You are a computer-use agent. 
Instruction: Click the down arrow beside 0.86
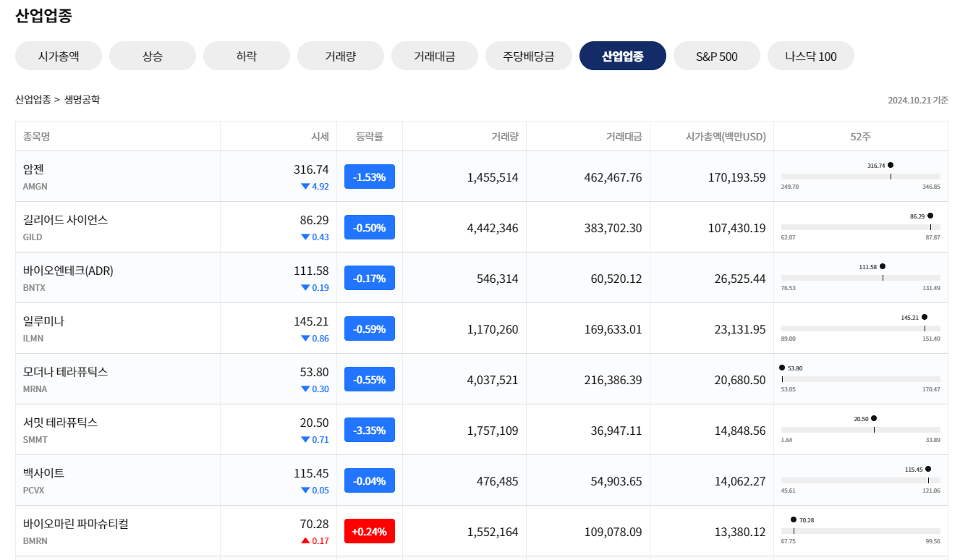tap(305, 339)
